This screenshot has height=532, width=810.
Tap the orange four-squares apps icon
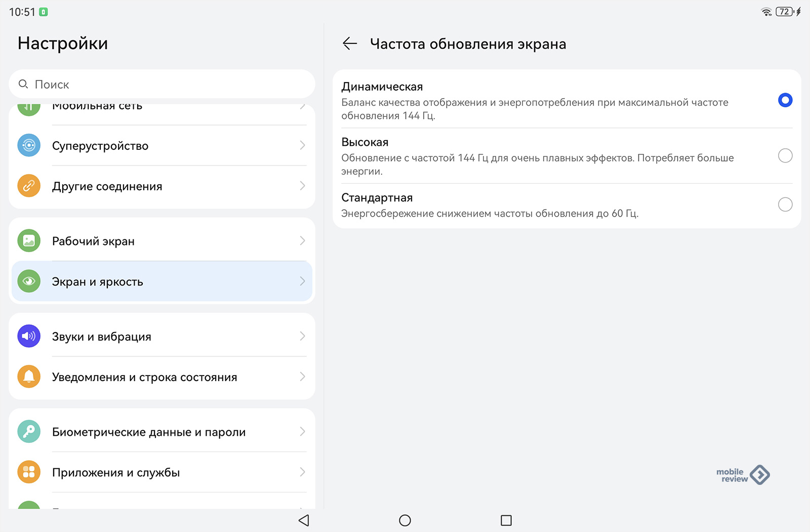point(29,472)
